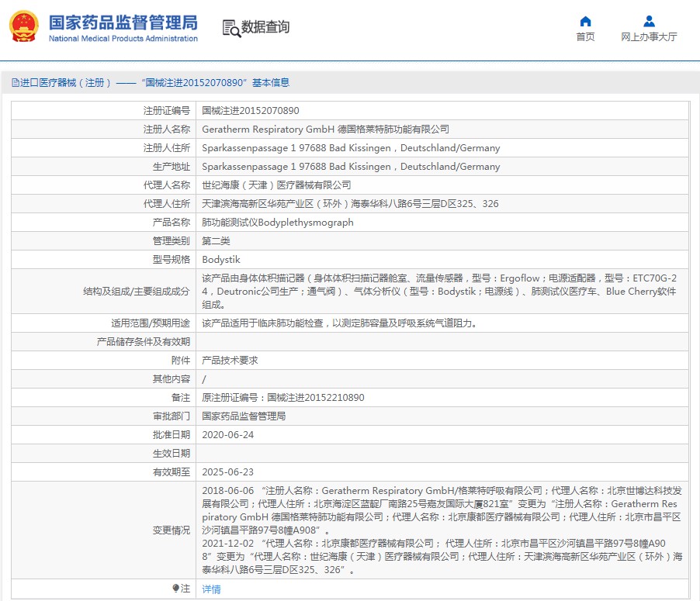Click the 结构及组成/主要组成成分 row label
The width and height of the screenshot is (700, 601).
tap(137, 292)
